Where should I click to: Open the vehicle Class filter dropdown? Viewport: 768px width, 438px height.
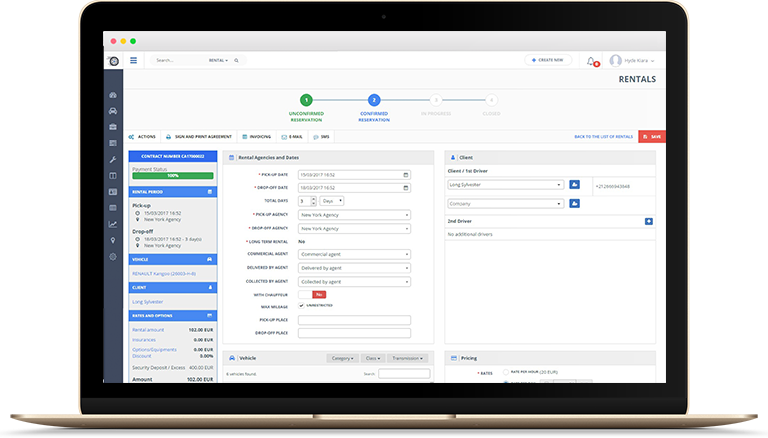tap(373, 358)
